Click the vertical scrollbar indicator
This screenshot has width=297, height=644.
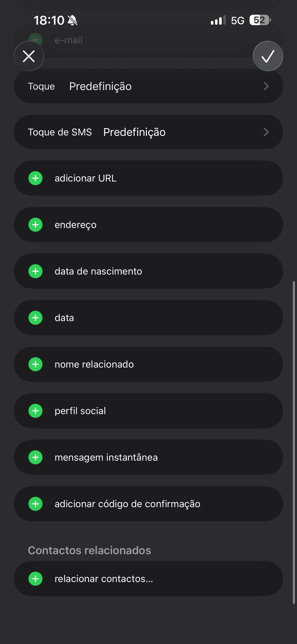(294, 442)
